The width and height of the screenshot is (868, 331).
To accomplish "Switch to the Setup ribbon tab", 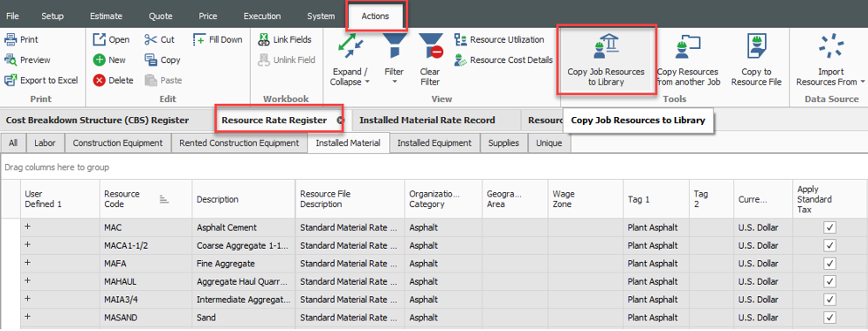I will [x=52, y=16].
